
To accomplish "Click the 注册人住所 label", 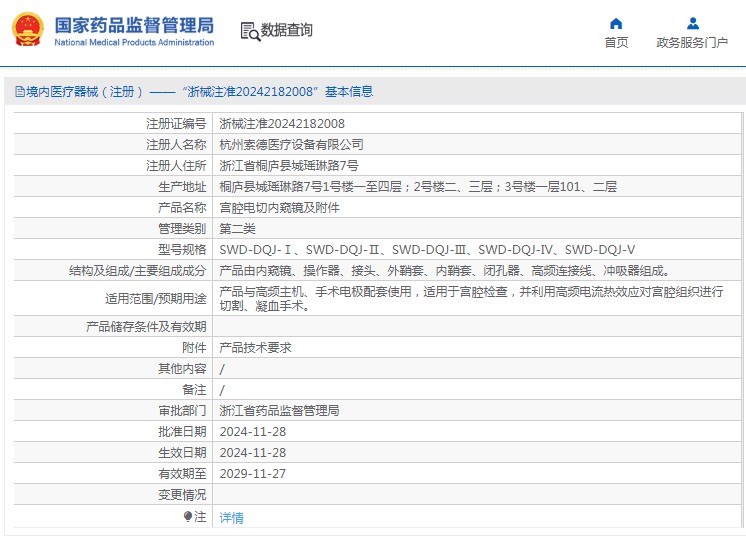I will (x=176, y=166).
